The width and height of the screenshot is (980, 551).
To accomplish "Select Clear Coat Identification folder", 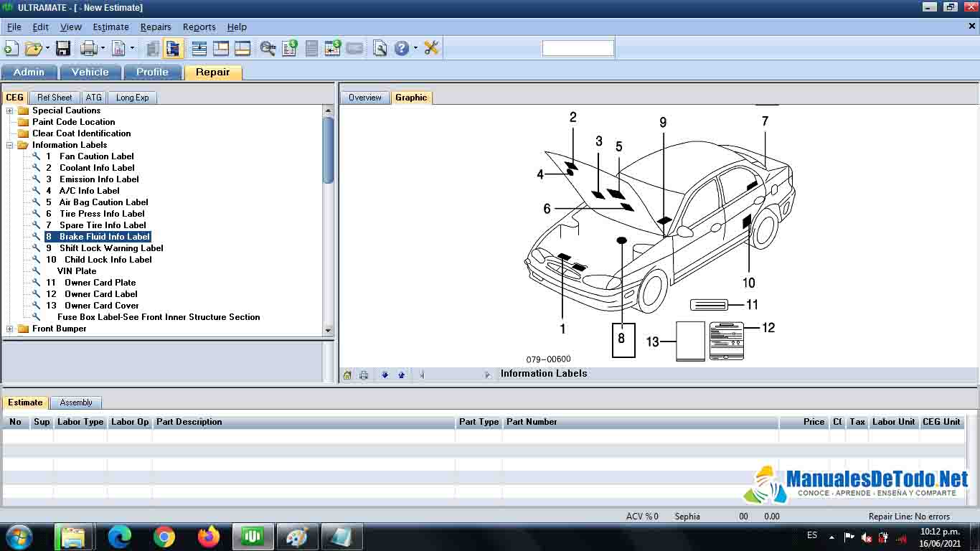I will point(81,133).
